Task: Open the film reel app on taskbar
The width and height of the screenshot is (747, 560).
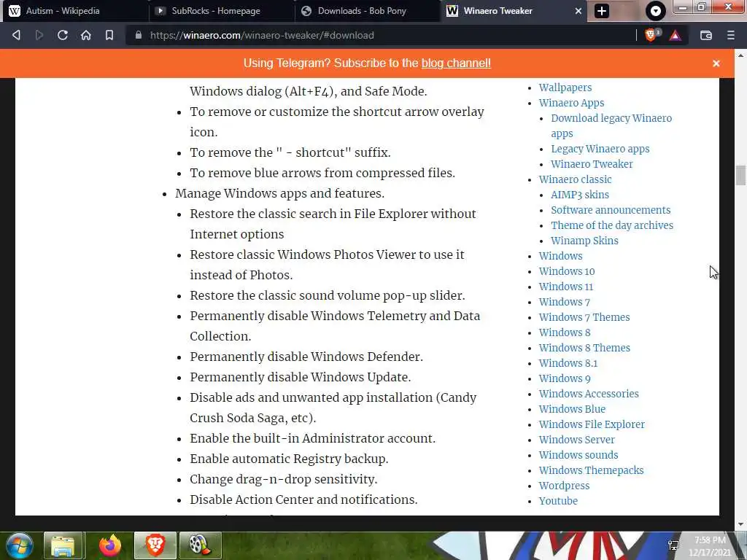Action: tap(200, 545)
